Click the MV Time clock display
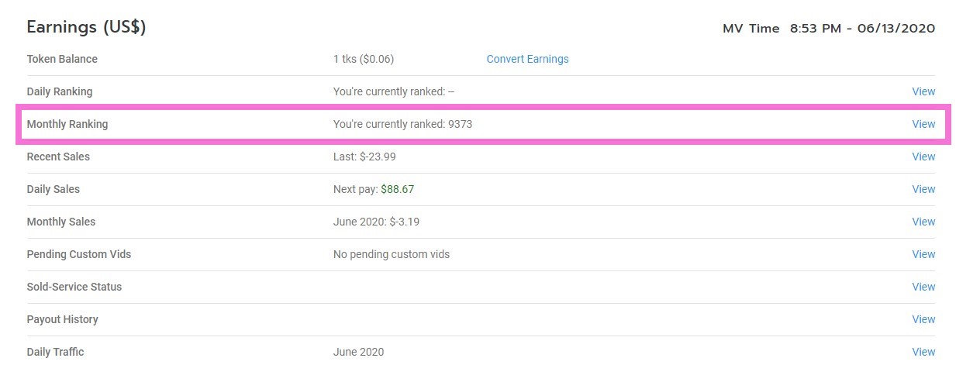This screenshot has height=389, width=980. tap(828, 29)
